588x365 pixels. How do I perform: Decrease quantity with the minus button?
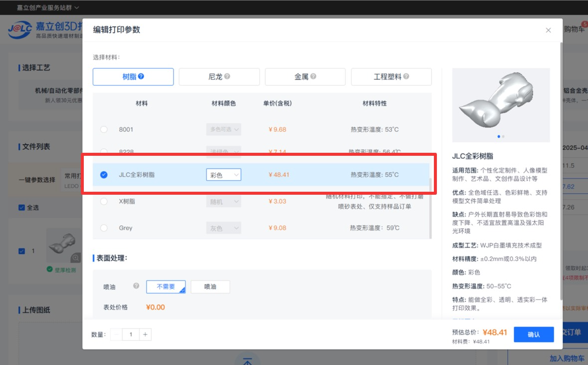coord(116,335)
